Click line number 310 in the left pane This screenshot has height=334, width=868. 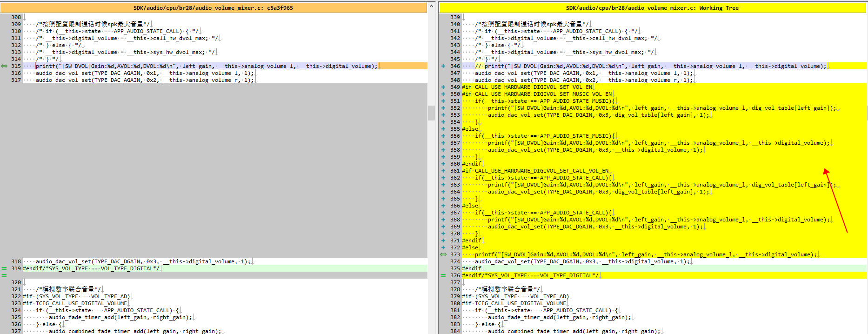coord(16,31)
